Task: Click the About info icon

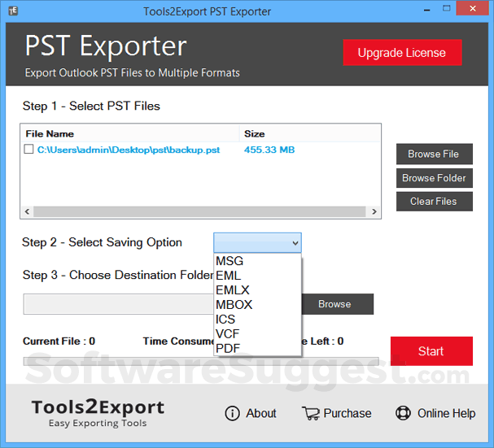Action: tap(232, 413)
